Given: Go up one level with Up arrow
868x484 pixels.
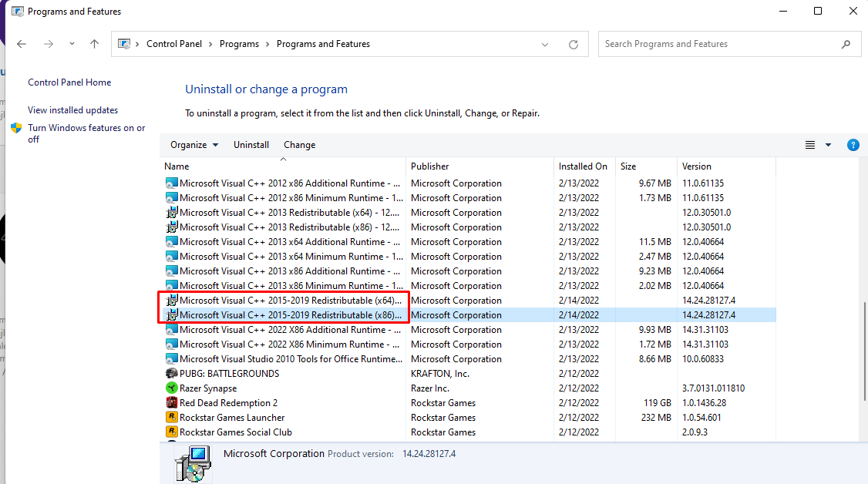Looking at the screenshot, I should pyautogui.click(x=95, y=44).
